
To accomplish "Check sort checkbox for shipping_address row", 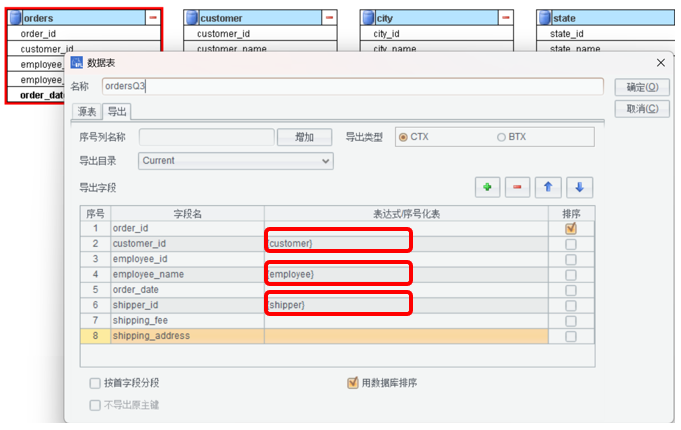I will pos(571,337).
